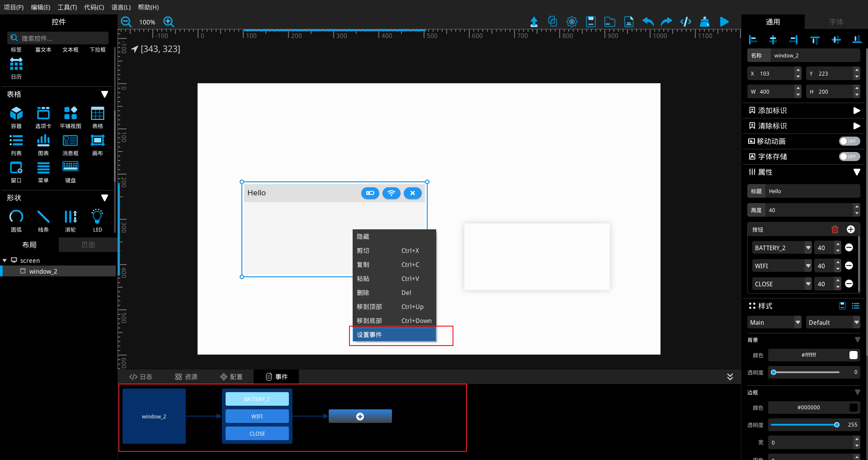Screen dimensions: 868x460
Task: Switch to the 日志 tab
Action: click(x=141, y=377)
